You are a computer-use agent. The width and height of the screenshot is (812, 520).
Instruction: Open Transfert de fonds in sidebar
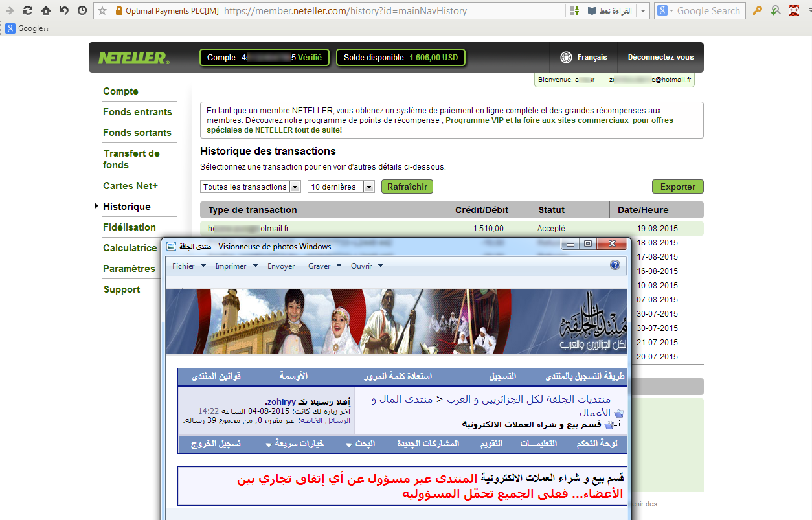131,159
